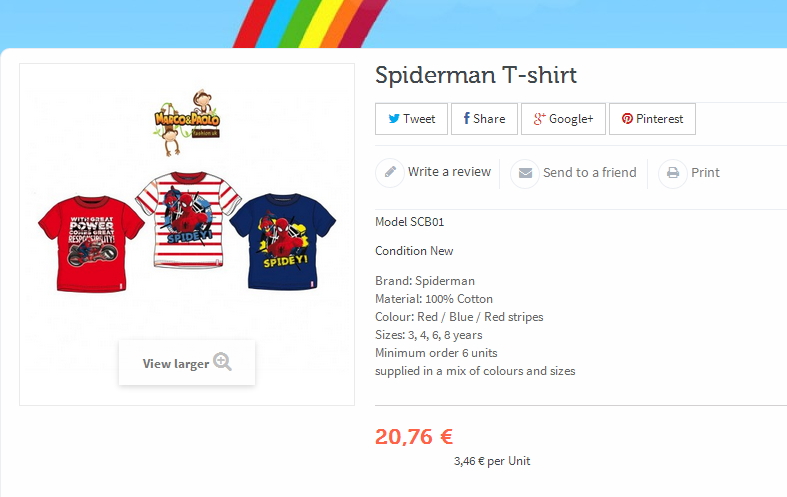Click the 20,76 € price
The image size is (787, 497).
coord(414,436)
